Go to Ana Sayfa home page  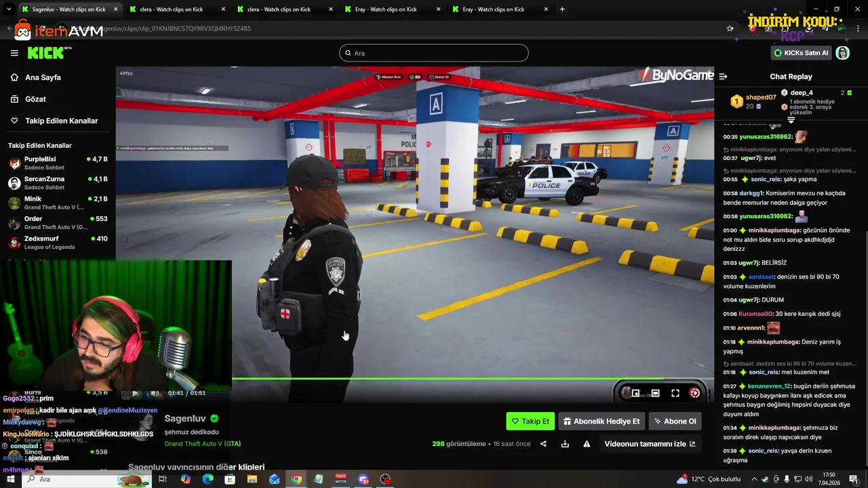43,77
